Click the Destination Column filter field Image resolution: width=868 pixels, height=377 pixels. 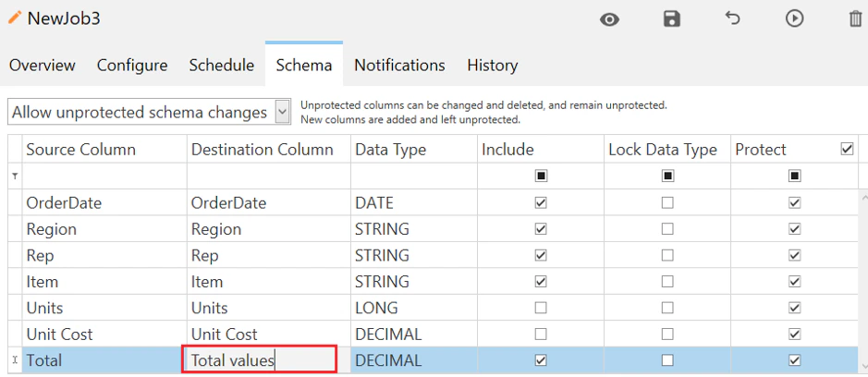269,176
